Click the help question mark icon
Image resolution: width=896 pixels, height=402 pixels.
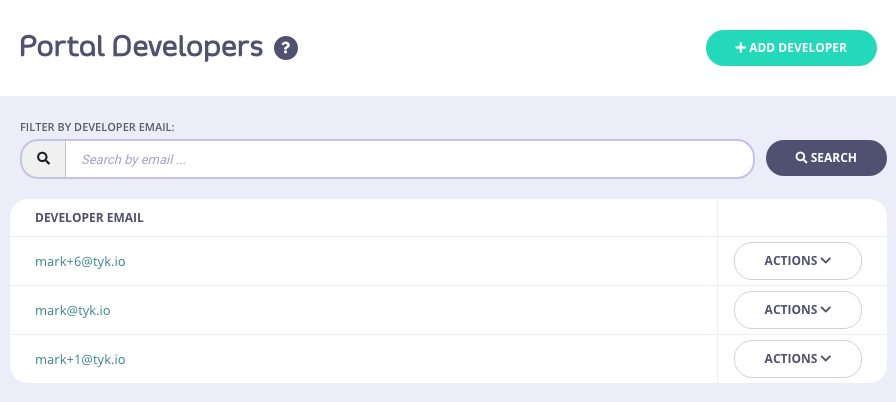287,47
